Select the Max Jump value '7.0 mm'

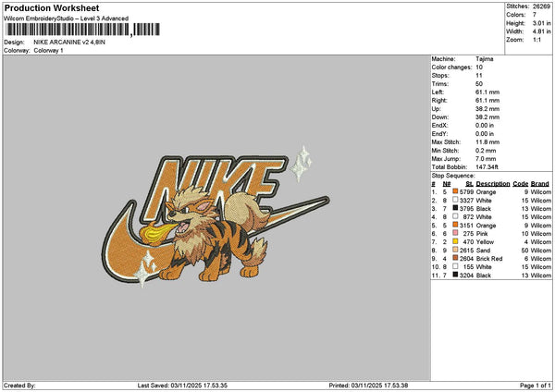point(486,158)
